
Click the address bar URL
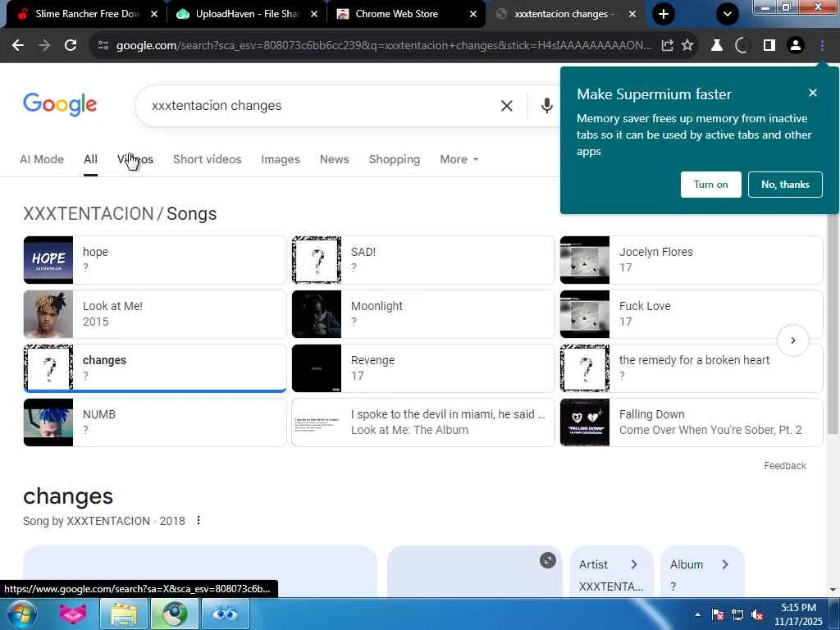(x=384, y=46)
